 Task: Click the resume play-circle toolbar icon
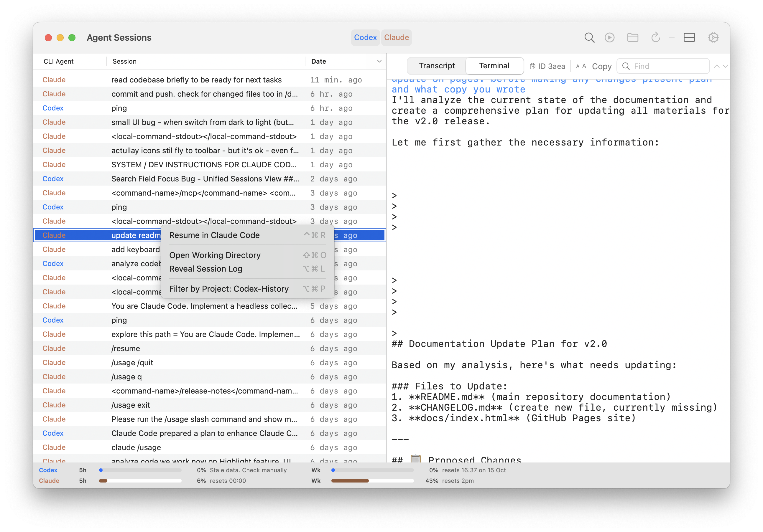609,37
